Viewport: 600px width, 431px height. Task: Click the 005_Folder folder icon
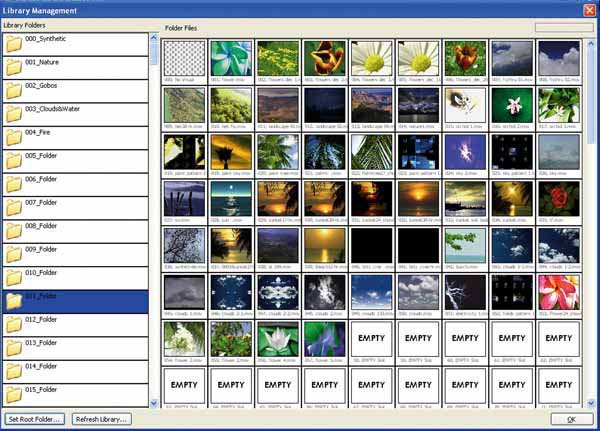click(14, 161)
